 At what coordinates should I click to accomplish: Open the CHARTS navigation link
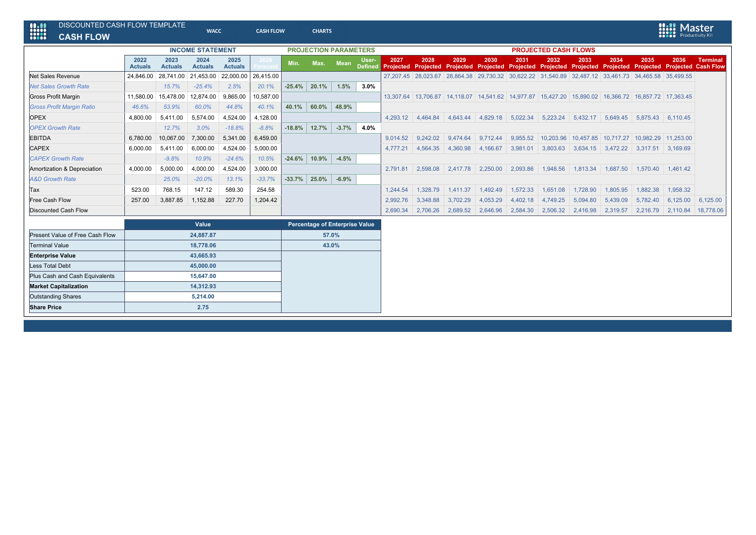(322, 31)
